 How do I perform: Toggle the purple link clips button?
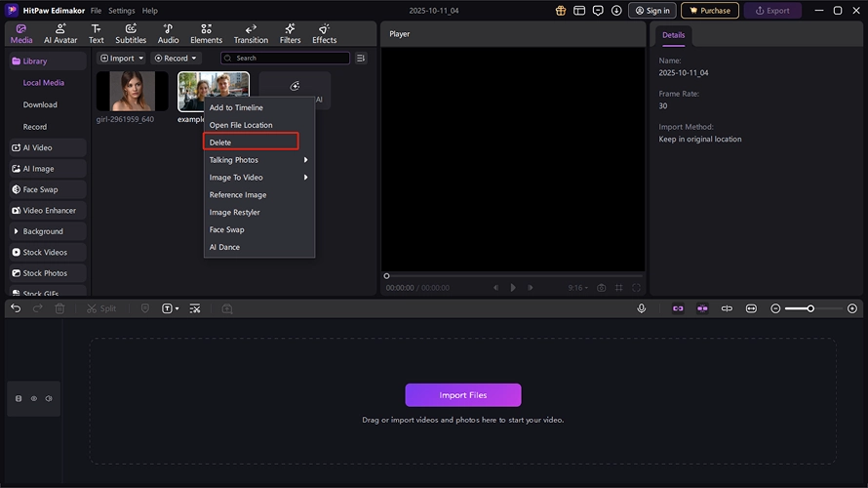[x=678, y=308]
